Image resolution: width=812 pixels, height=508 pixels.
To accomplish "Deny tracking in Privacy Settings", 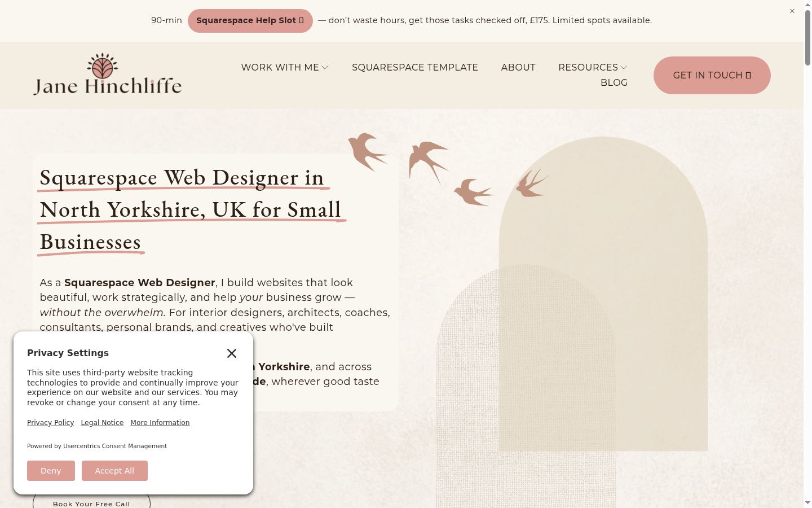I will point(51,471).
